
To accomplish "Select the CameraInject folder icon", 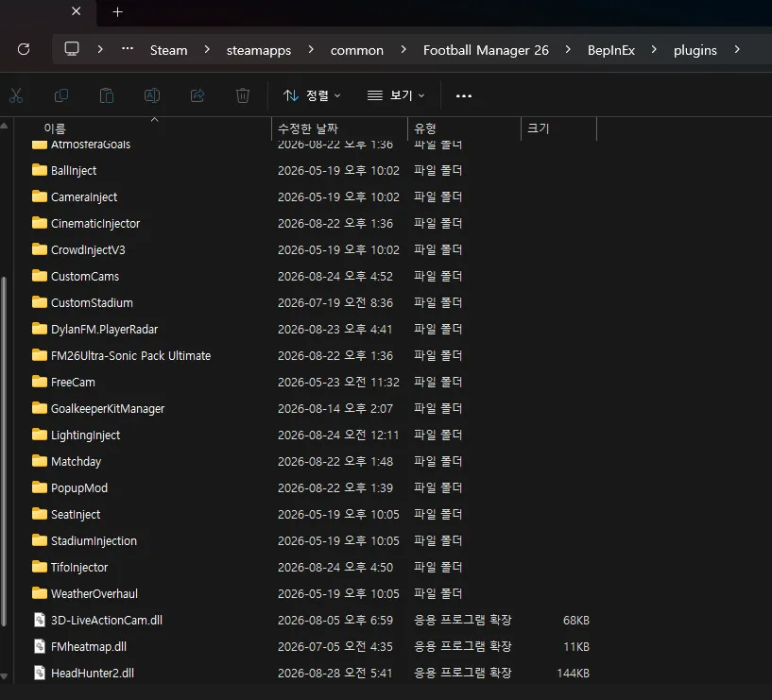I will 40,196.
